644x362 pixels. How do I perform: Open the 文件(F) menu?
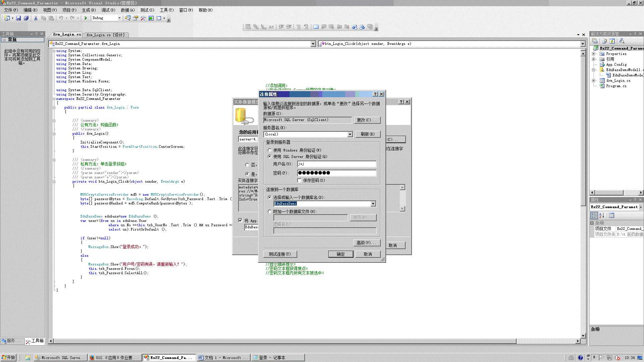tap(11, 10)
